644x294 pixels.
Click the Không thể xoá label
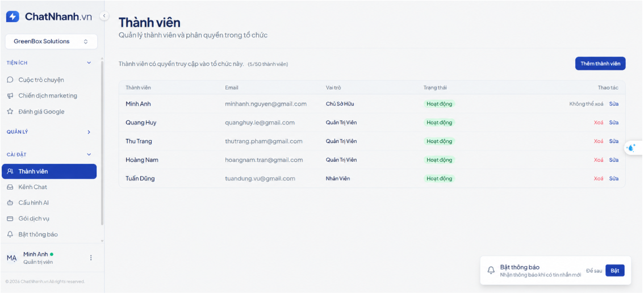tap(587, 104)
